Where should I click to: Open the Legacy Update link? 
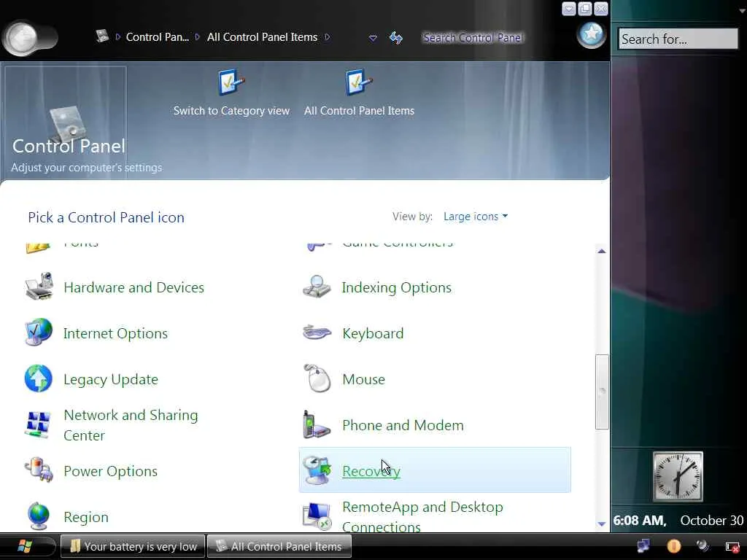click(x=111, y=379)
